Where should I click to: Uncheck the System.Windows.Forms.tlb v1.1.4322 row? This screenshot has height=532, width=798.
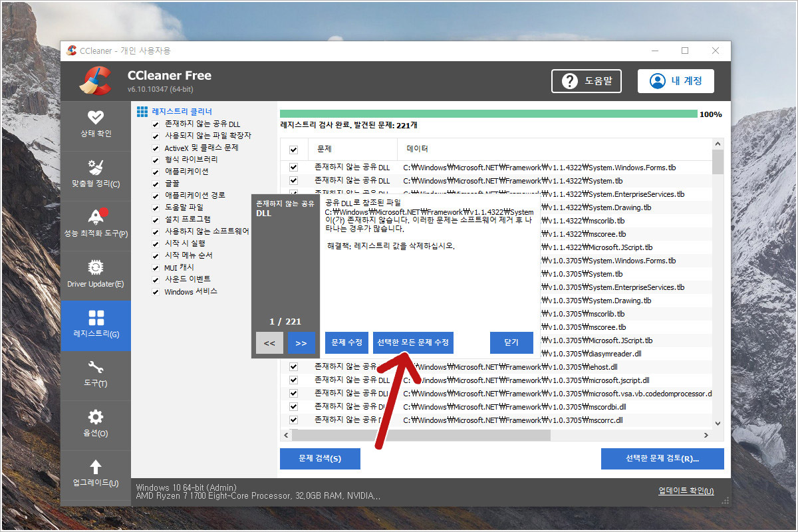[293, 168]
